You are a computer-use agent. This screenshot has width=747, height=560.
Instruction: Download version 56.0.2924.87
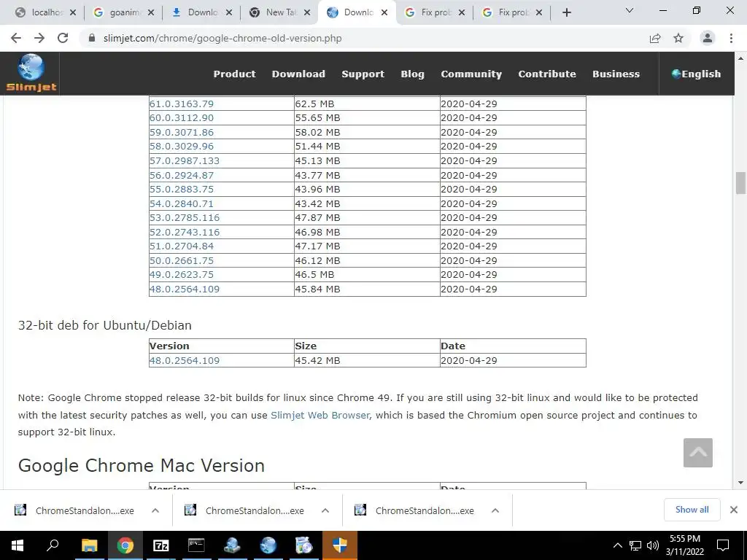tap(182, 175)
